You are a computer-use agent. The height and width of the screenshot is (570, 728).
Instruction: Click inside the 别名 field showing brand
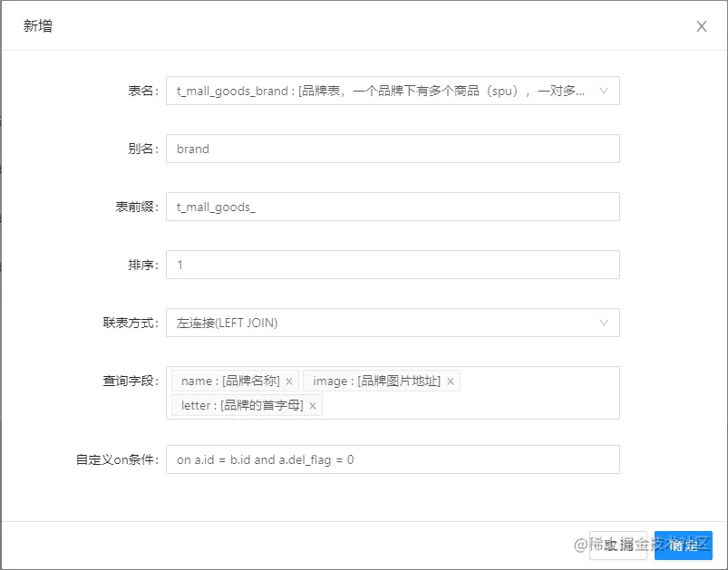click(x=393, y=149)
